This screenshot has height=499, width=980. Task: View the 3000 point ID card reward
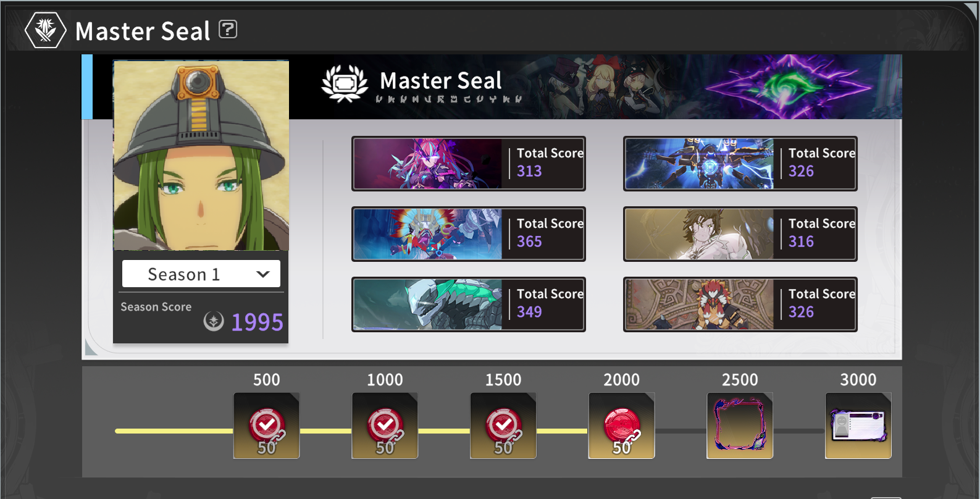858,426
